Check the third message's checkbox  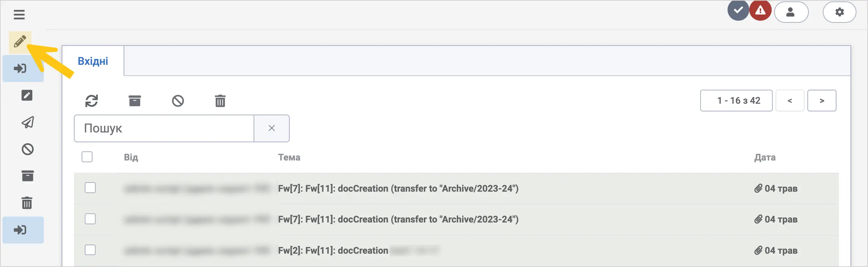pyautogui.click(x=90, y=250)
